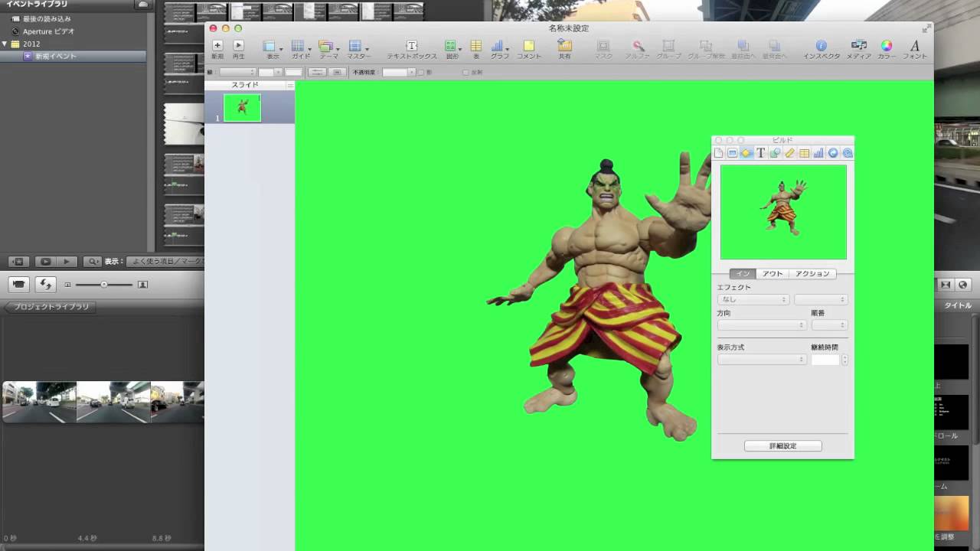Open the フォント fonts panel

(x=915, y=50)
